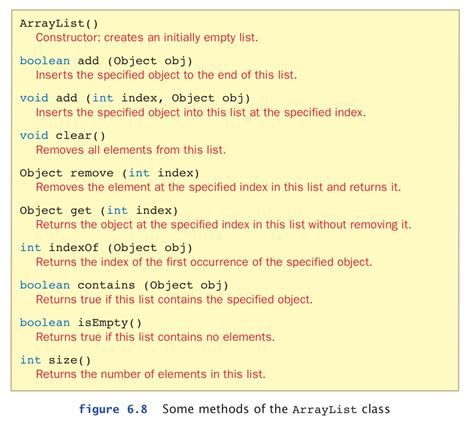Click 'boolean contains (Object obj)' signature

pos(124,285)
